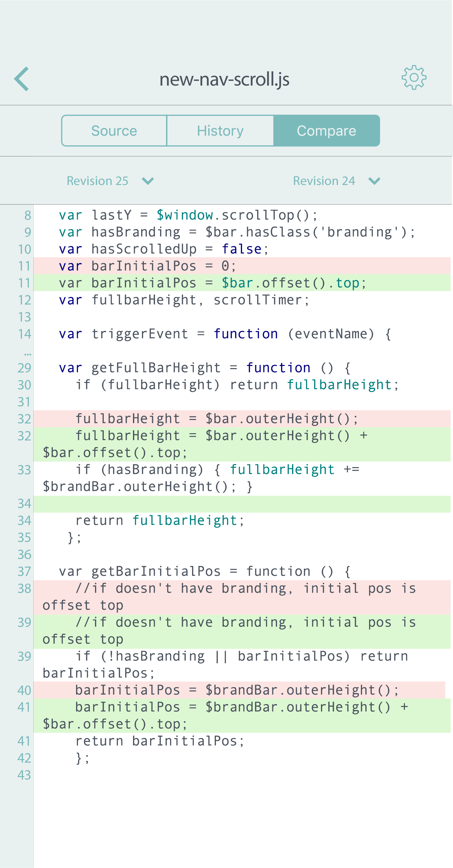The image size is (453, 868).
Task: Select added line 41 with $brandBar.outerHeight() +
Action: coord(242,716)
